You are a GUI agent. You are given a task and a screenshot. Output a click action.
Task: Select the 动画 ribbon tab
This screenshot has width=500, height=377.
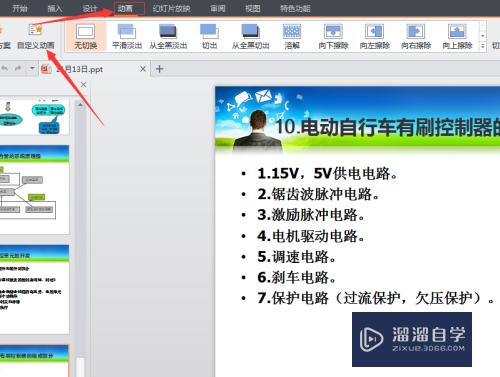(x=125, y=8)
